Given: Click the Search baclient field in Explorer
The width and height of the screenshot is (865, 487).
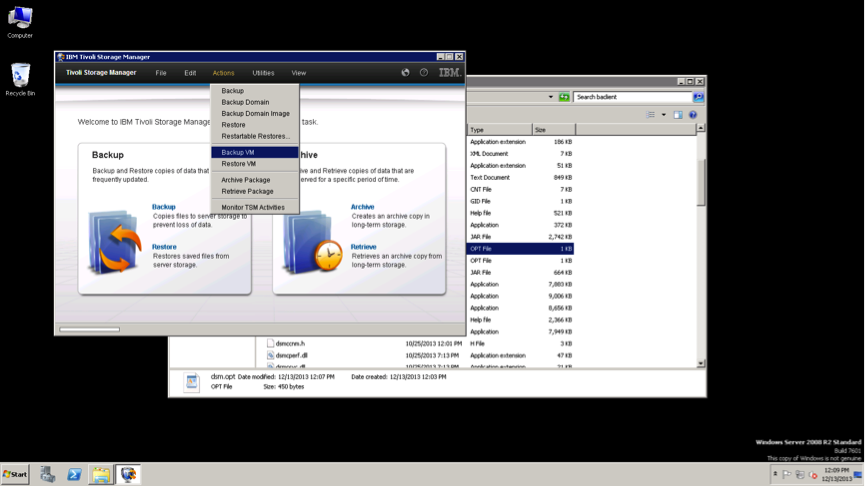Looking at the screenshot, I should 632,97.
